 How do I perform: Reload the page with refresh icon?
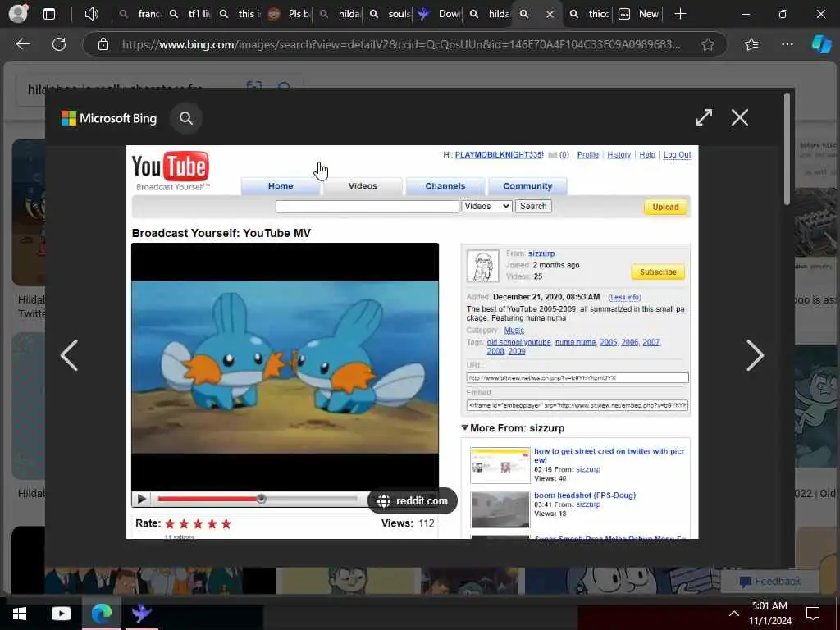coord(59,44)
